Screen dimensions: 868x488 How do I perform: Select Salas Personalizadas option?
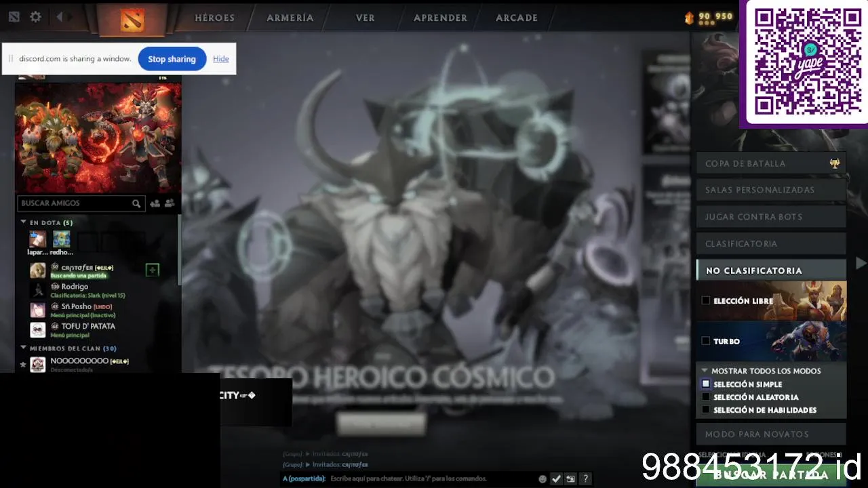pyautogui.click(x=772, y=190)
